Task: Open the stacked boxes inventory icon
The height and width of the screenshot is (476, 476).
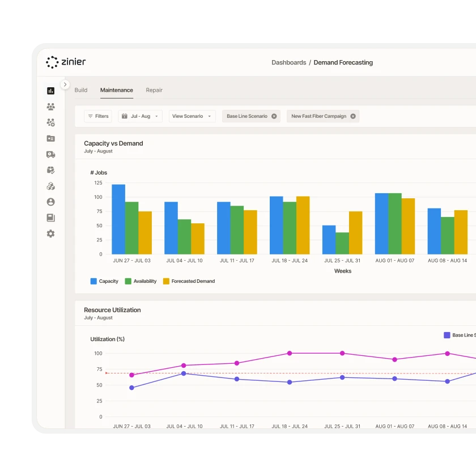Action: point(50,186)
